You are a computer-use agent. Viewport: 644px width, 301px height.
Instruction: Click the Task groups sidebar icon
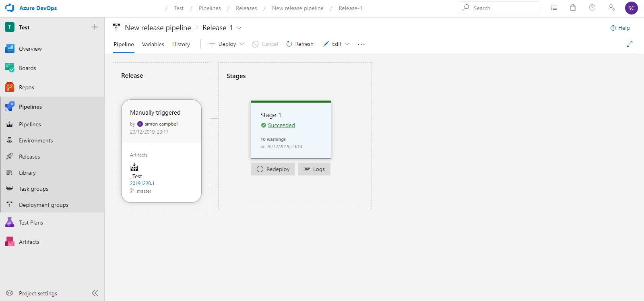(10, 189)
